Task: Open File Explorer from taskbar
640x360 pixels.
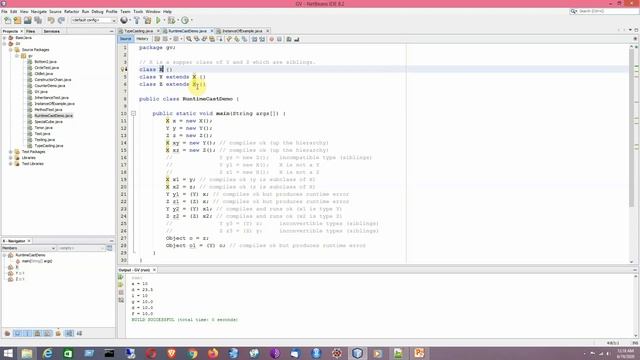Action: pos(27,353)
